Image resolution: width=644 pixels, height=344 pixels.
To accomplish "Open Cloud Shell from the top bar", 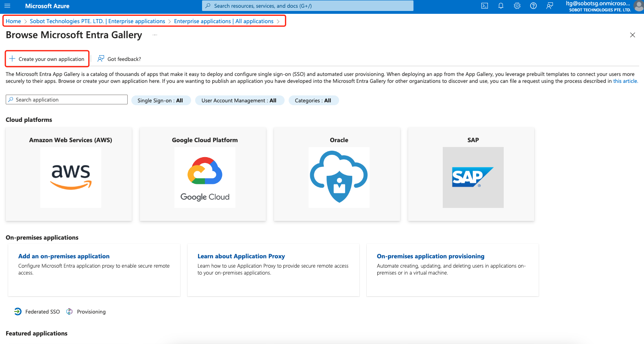I will point(485,6).
